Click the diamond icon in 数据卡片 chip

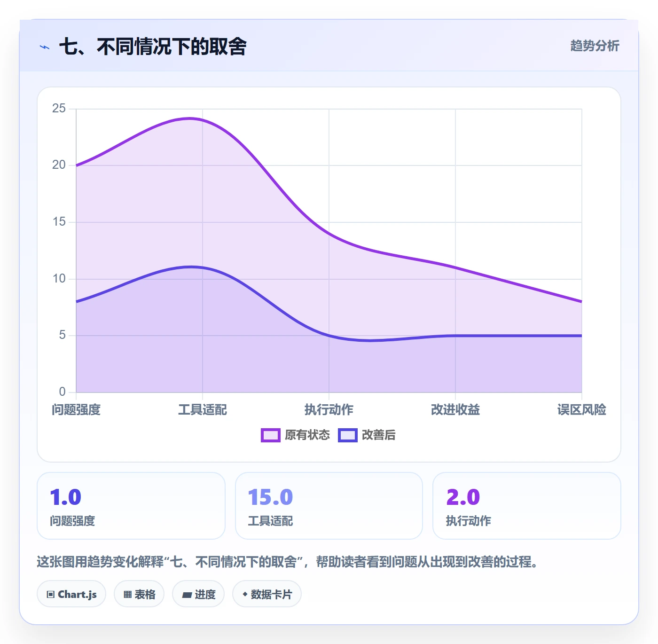pyautogui.click(x=245, y=594)
